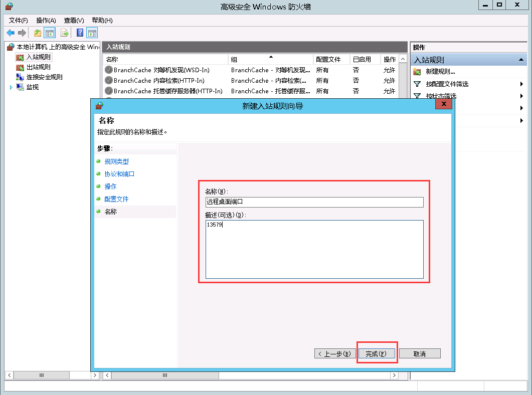Open the 操作(A) menu
Screen dimensions: 532x395
[x=46, y=21]
